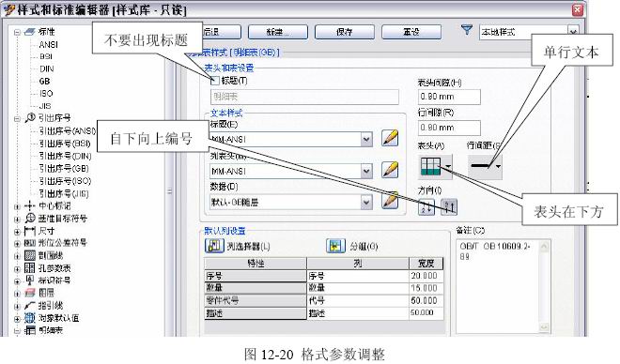620x364 pixels.
Task: Click the 中心标记 center mark icon
Action: [30, 205]
